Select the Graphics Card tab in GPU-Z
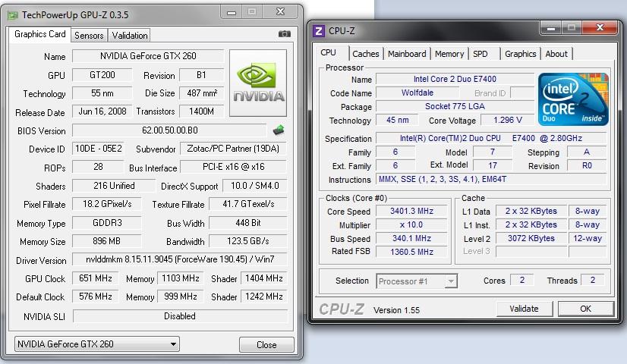 pos(40,34)
